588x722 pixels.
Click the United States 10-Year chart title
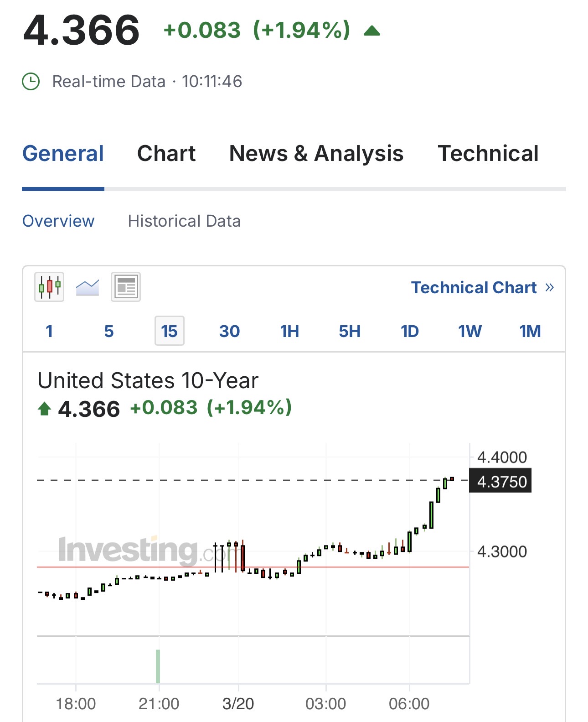pos(148,380)
